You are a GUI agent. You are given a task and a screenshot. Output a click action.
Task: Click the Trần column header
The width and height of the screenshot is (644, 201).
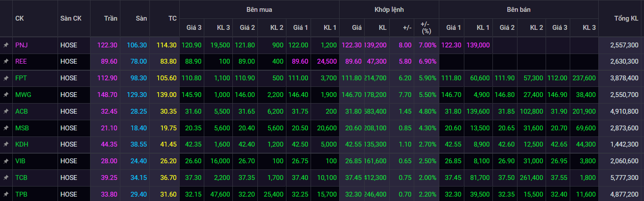tap(111, 18)
